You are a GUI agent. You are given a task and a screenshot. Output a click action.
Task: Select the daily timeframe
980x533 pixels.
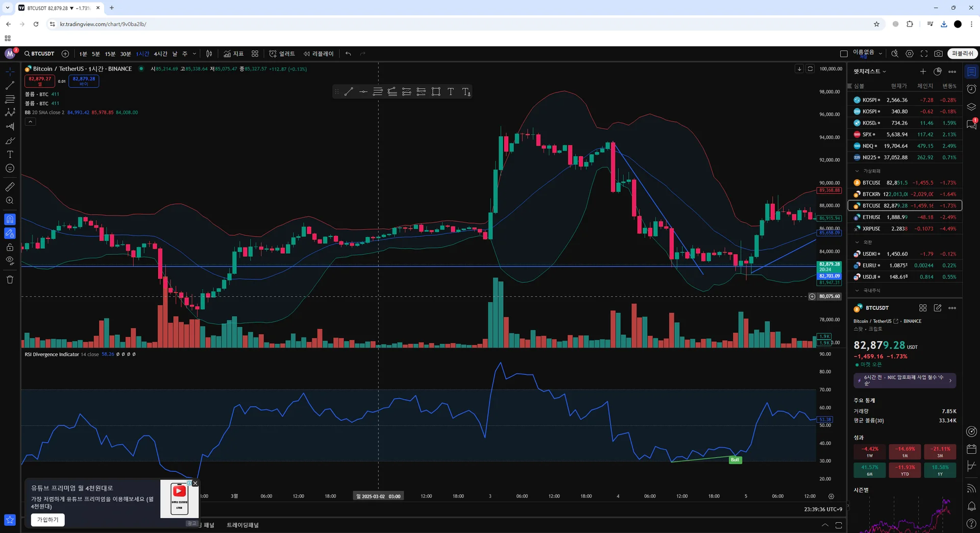click(175, 54)
